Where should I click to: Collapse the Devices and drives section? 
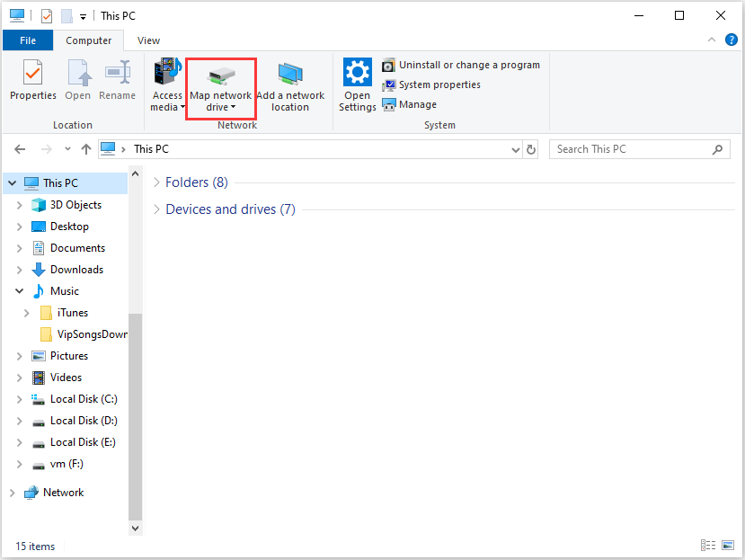tap(156, 209)
